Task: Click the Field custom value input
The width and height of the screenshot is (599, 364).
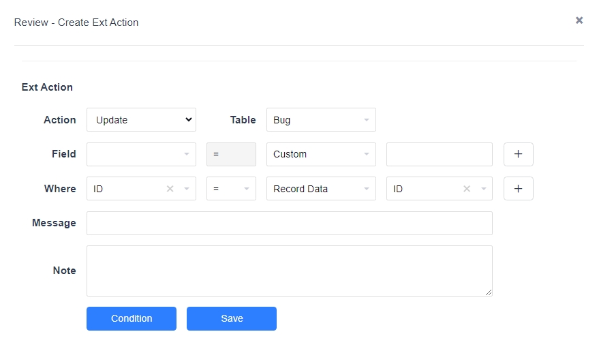Action: [440, 154]
